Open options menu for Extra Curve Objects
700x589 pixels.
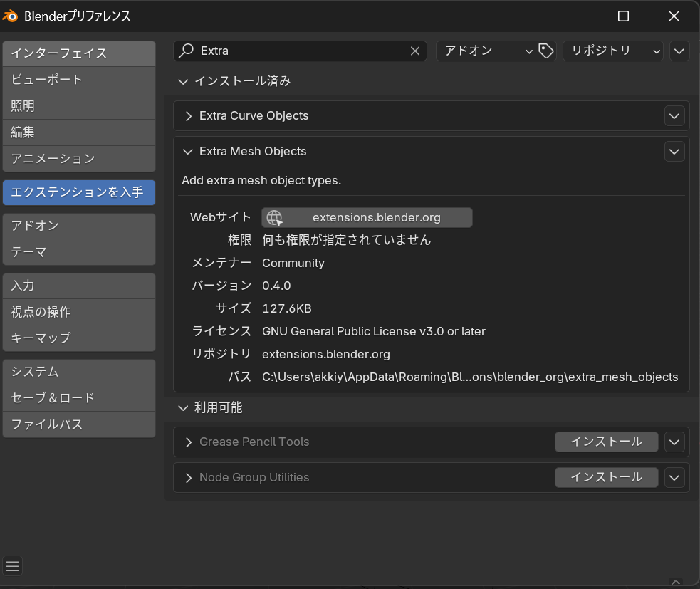pyautogui.click(x=674, y=116)
